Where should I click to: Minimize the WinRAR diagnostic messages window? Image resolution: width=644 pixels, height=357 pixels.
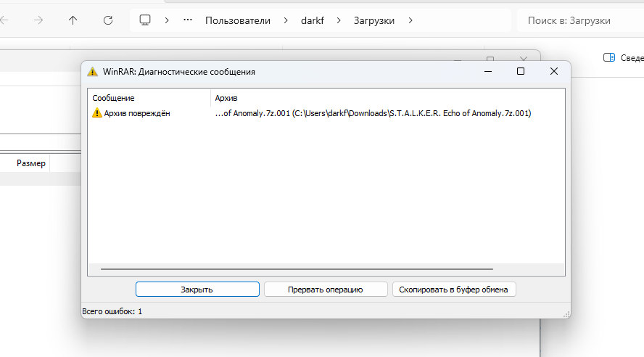pos(488,72)
